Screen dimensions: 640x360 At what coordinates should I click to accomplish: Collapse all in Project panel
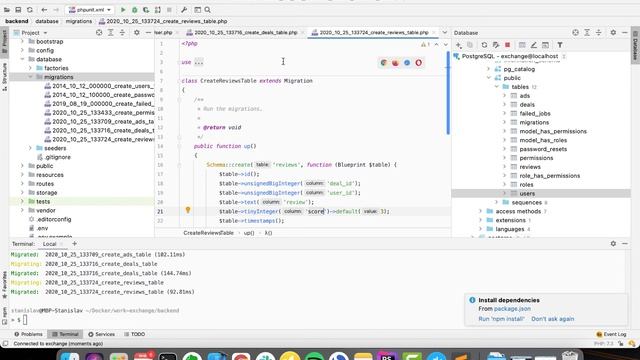(x=122, y=33)
